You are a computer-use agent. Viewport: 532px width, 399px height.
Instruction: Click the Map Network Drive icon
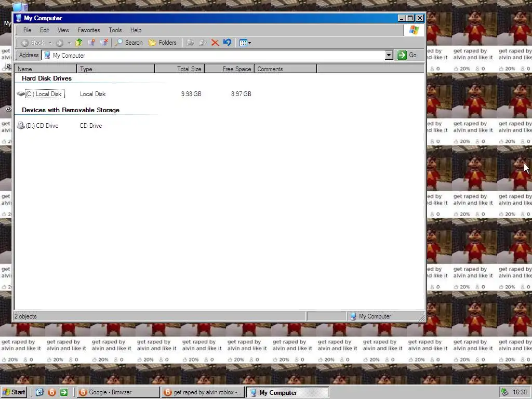pos(91,43)
